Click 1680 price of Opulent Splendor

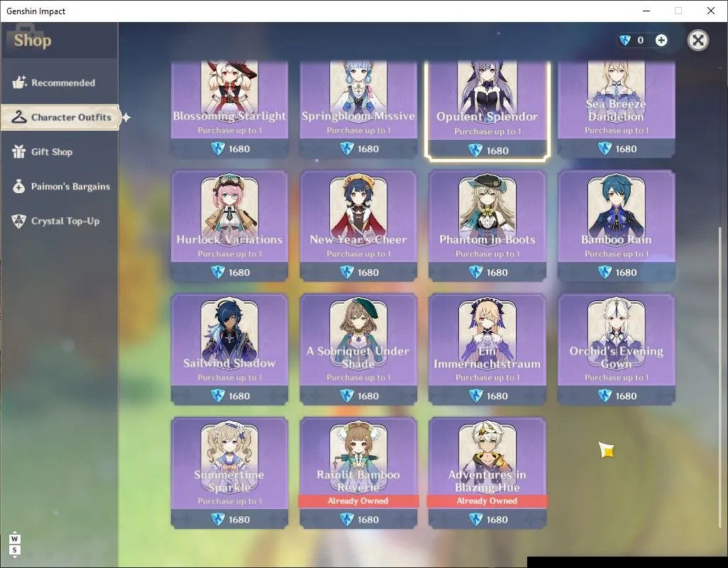pyautogui.click(x=497, y=151)
